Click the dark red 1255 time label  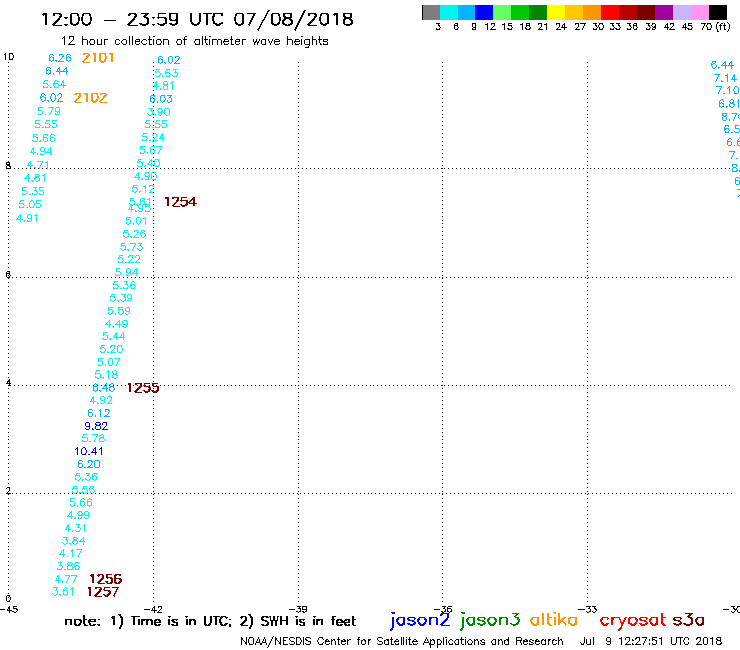[143, 388]
